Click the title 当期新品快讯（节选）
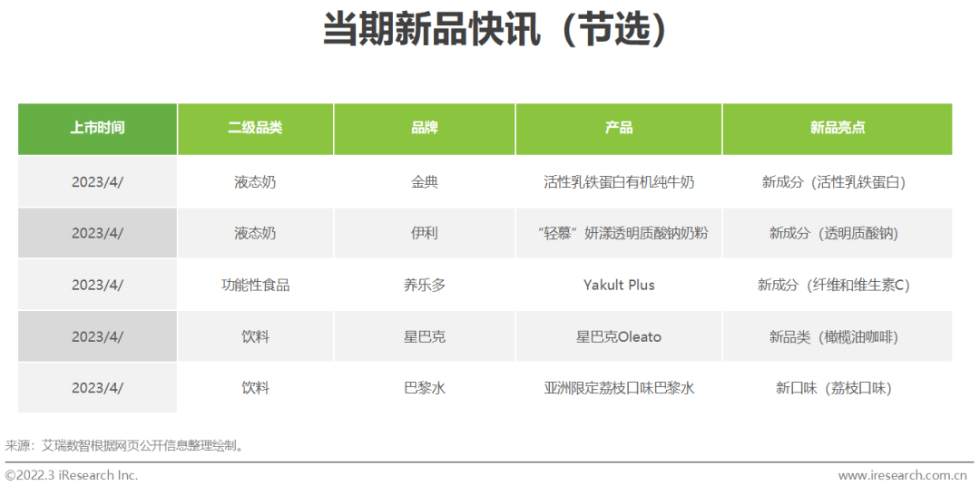The height and width of the screenshot is (495, 980). 495,29
